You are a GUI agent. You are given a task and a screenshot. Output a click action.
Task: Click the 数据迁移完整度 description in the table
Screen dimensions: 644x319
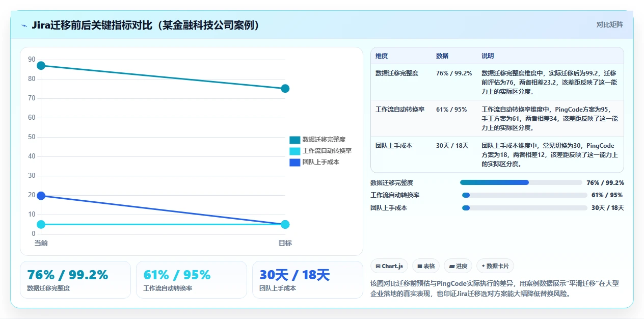[x=550, y=83]
